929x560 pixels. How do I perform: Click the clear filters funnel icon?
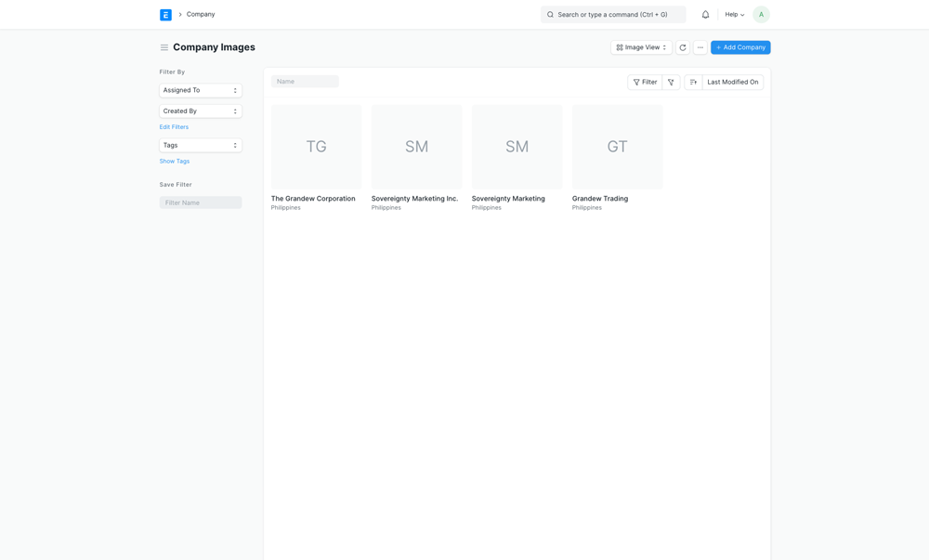[x=671, y=82]
